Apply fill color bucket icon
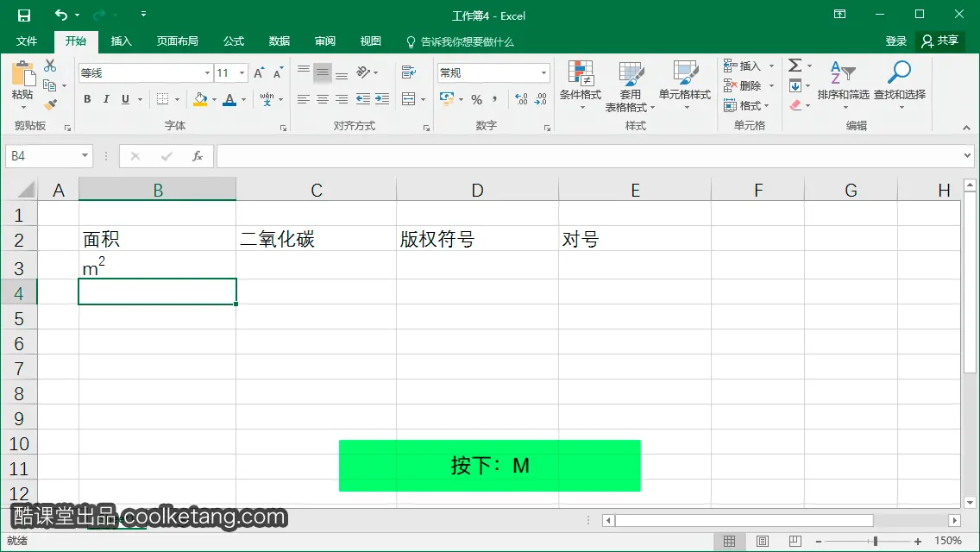Screen dimensions: 980x552 (200, 99)
